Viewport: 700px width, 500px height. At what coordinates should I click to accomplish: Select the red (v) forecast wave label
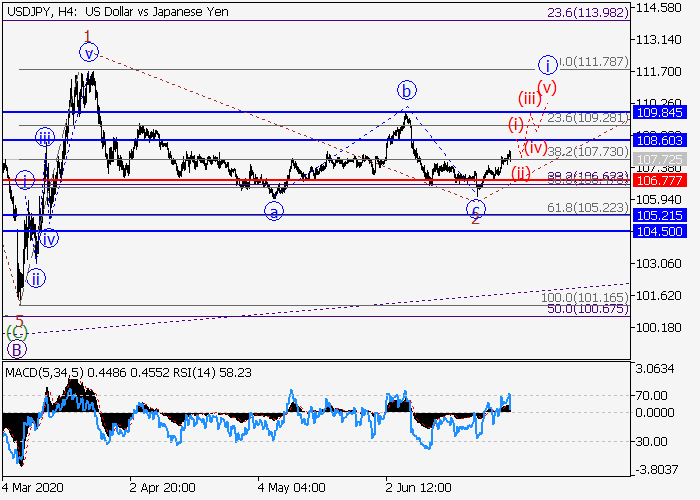(546, 87)
